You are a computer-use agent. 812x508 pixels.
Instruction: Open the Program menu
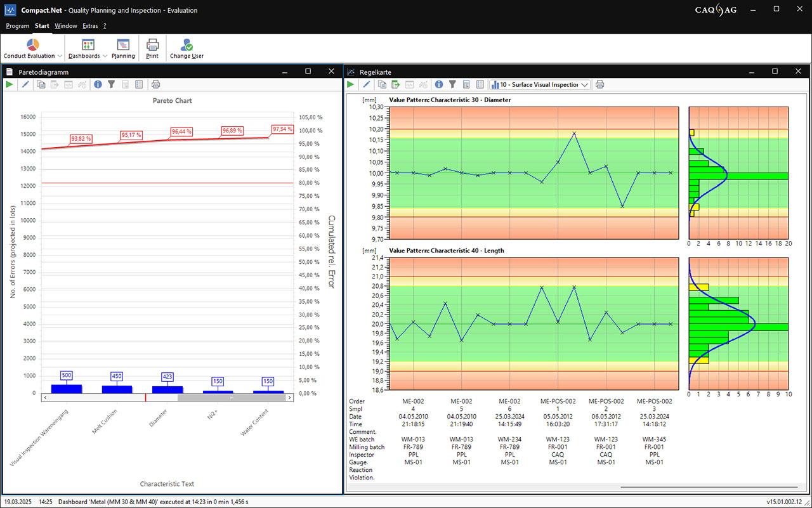pos(18,26)
